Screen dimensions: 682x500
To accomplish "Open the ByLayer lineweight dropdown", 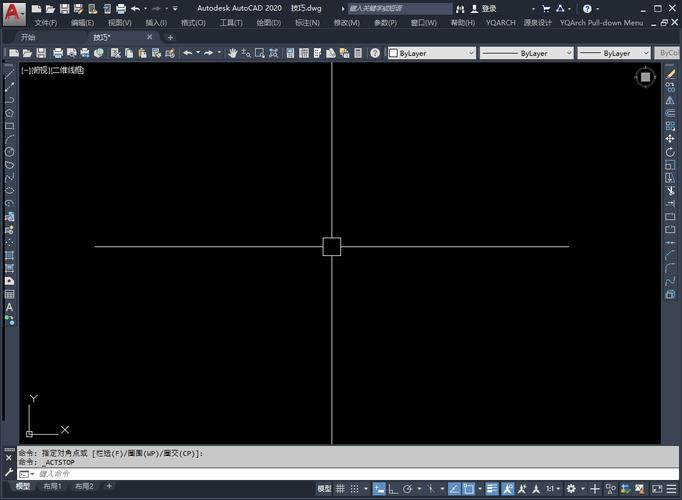I will pos(615,53).
